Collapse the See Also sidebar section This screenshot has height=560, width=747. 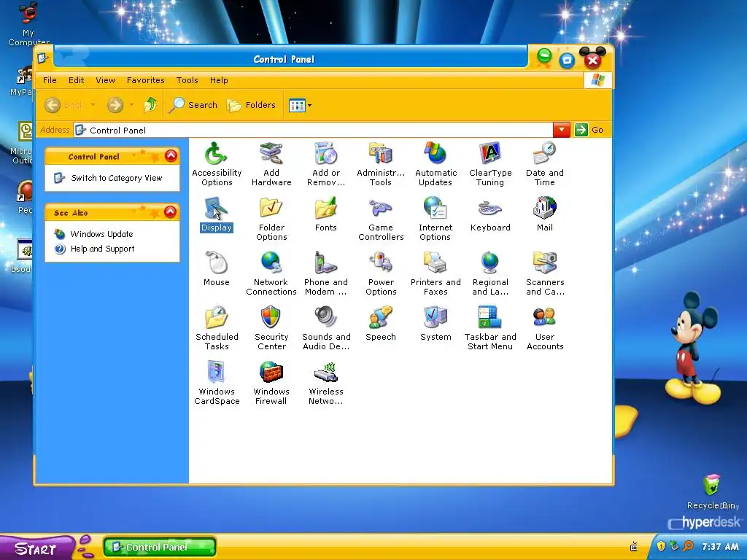[171, 212]
